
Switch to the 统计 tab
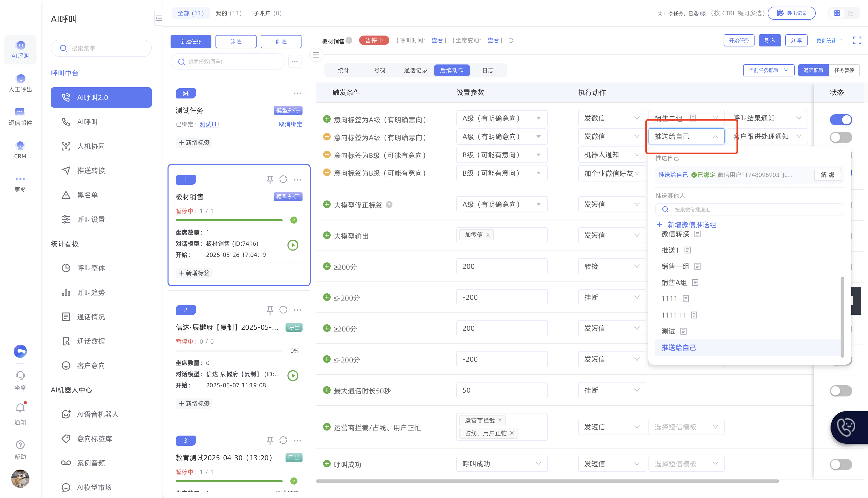click(x=343, y=71)
